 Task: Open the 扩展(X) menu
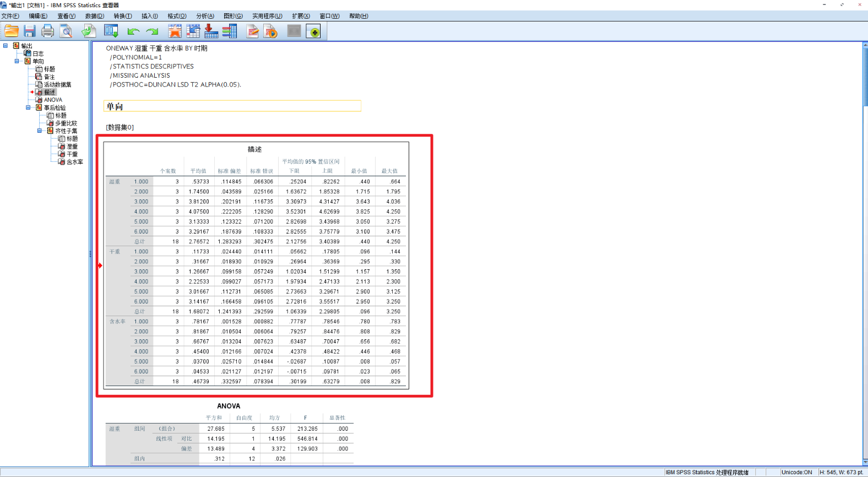(301, 16)
